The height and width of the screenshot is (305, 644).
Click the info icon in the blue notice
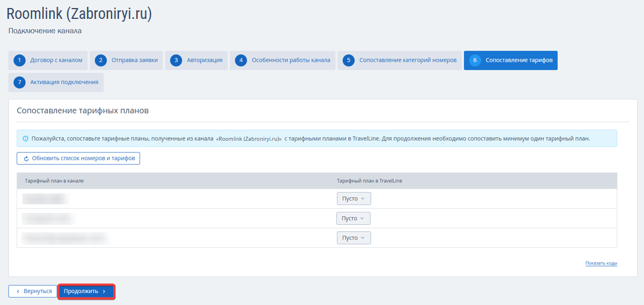tap(25, 138)
